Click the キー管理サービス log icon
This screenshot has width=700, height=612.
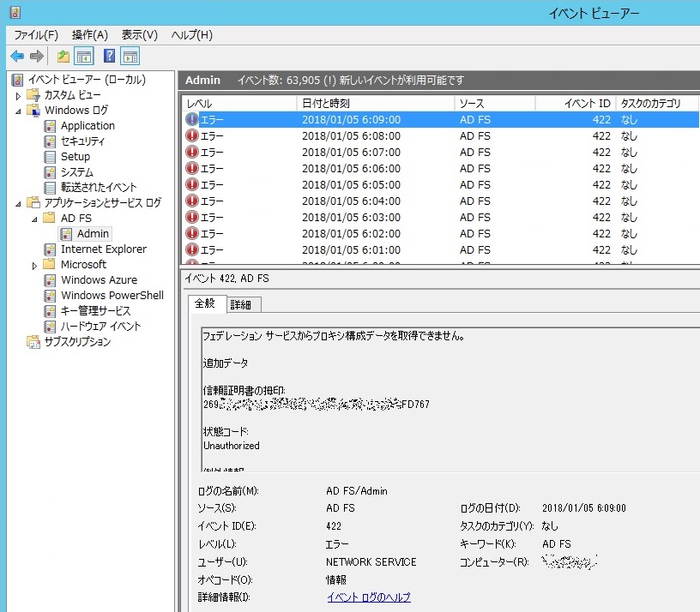(50, 311)
